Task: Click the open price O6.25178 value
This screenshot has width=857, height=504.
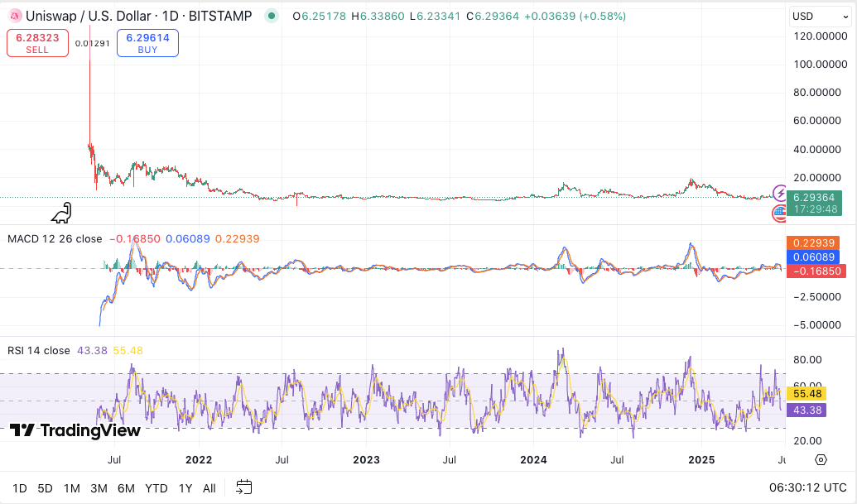Action: (319, 17)
